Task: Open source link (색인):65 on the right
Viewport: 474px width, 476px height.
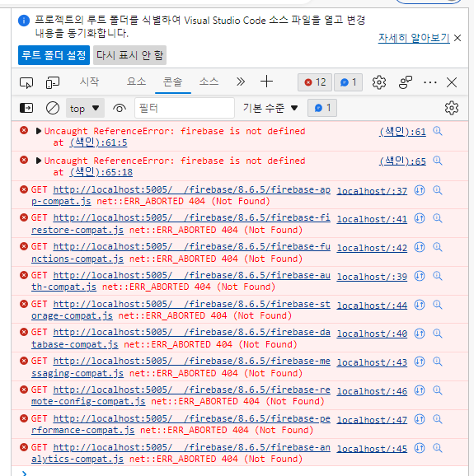Action: coord(402,161)
